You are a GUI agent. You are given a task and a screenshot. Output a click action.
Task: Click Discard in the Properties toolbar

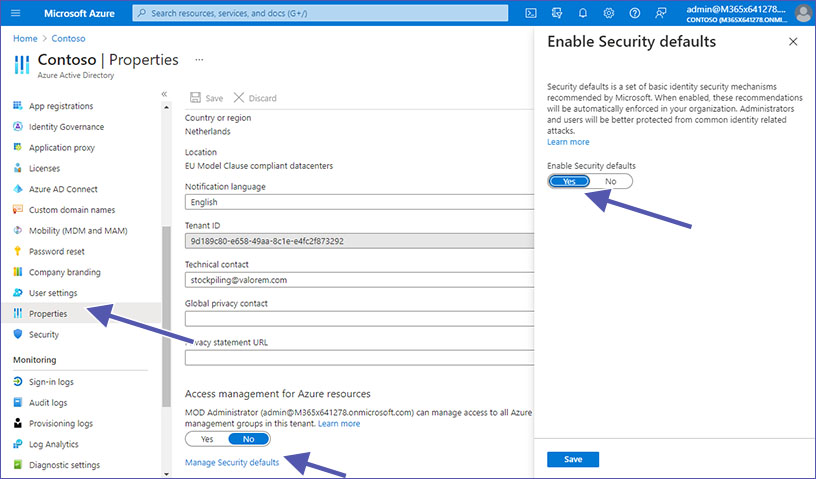pyautogui.click(x=255, y=98)
